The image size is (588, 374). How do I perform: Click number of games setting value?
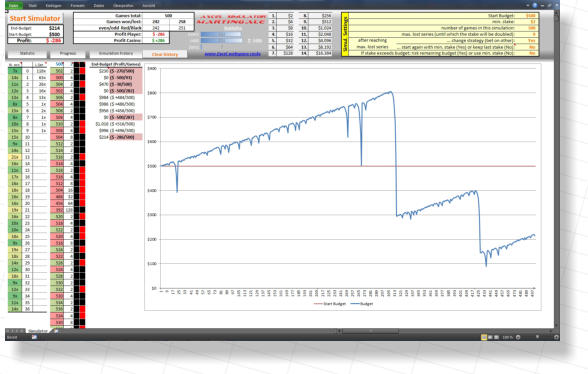[531, 28]
